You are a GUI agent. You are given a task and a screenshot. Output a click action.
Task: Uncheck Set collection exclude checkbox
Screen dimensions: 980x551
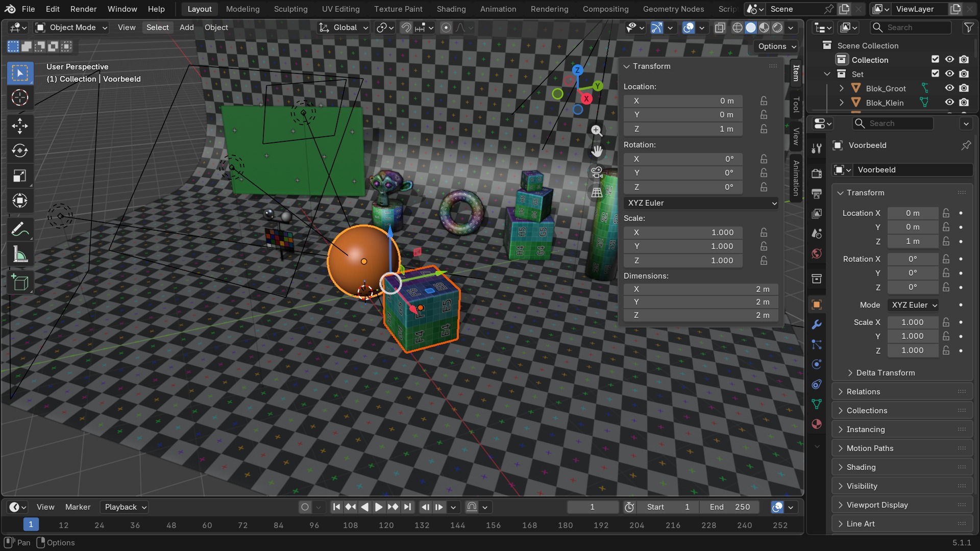pyautogui.click(x=935, y=73)
